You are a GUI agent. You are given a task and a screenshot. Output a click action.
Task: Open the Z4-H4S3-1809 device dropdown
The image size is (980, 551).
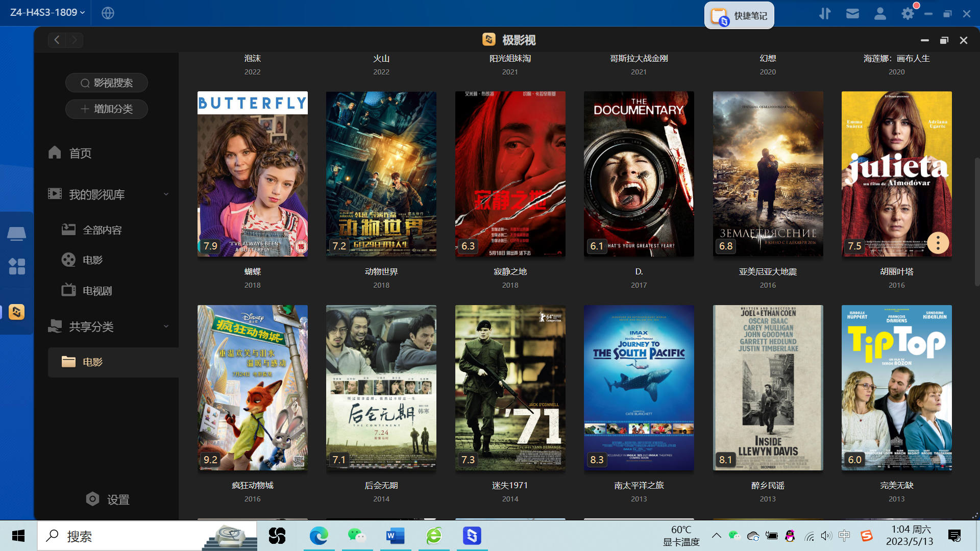click(47, 12)
